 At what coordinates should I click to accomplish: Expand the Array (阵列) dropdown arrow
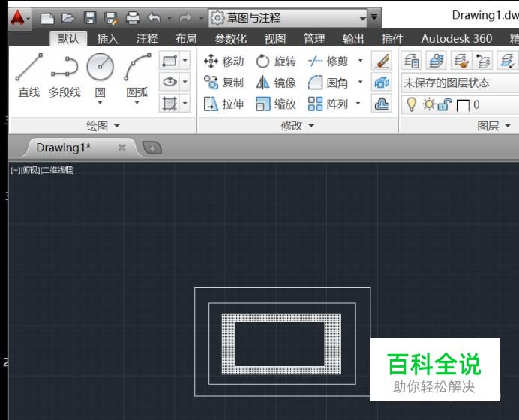358,103
